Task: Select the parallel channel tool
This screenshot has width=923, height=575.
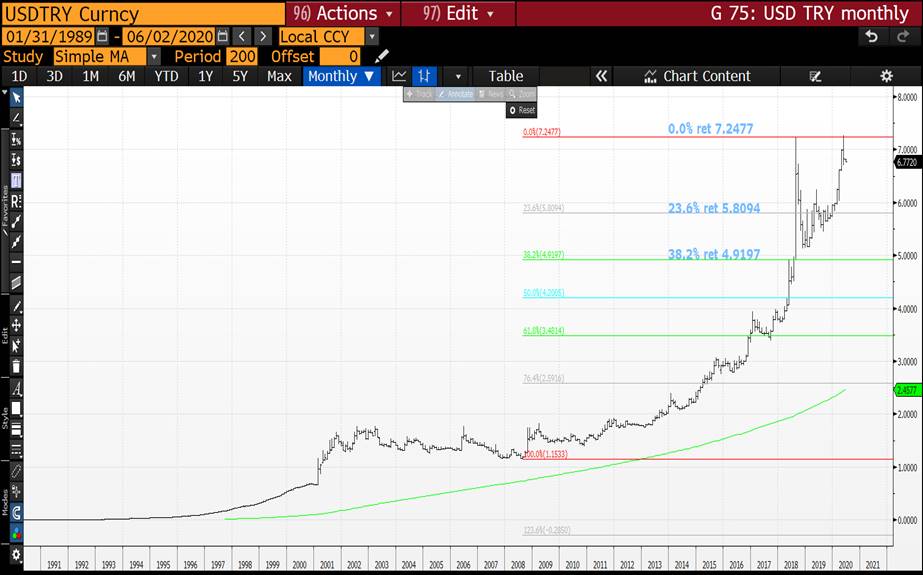Action: 16,282
